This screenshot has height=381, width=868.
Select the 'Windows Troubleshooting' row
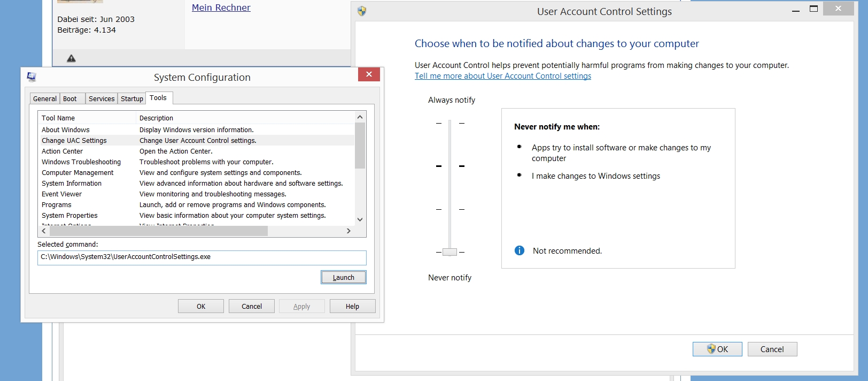pyautogui.click(x=197, y=162)
